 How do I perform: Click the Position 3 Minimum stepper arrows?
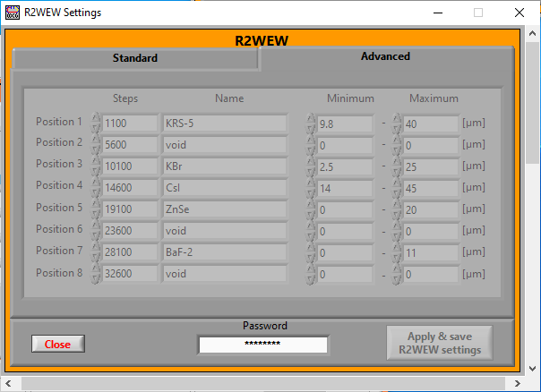pos(311,166)
